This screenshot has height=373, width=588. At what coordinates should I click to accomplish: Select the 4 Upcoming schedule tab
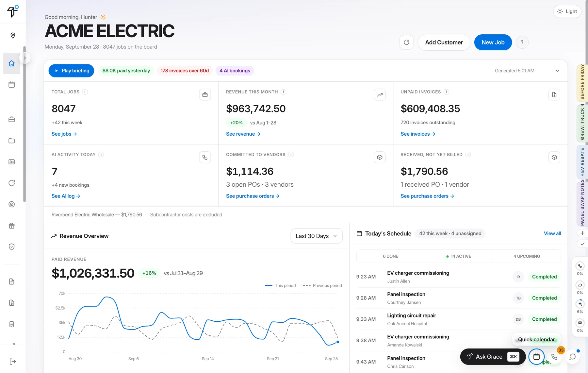click(x=527, y=256)
